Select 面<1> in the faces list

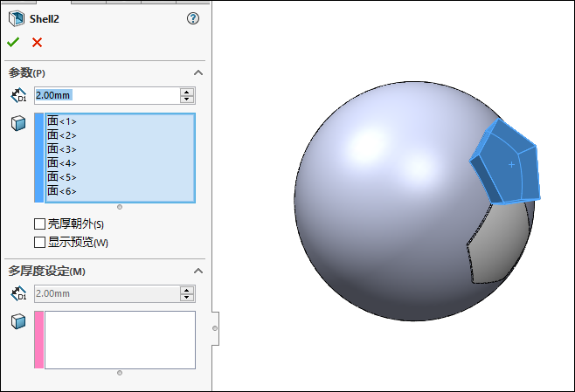[x=61, y=120]
